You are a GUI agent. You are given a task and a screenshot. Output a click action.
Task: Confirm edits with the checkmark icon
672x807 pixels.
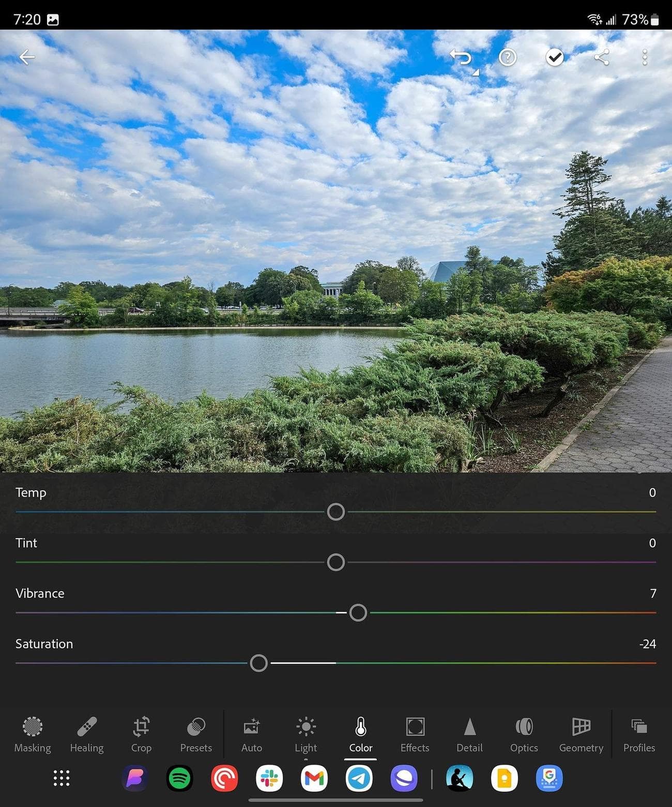coord(554,57)
